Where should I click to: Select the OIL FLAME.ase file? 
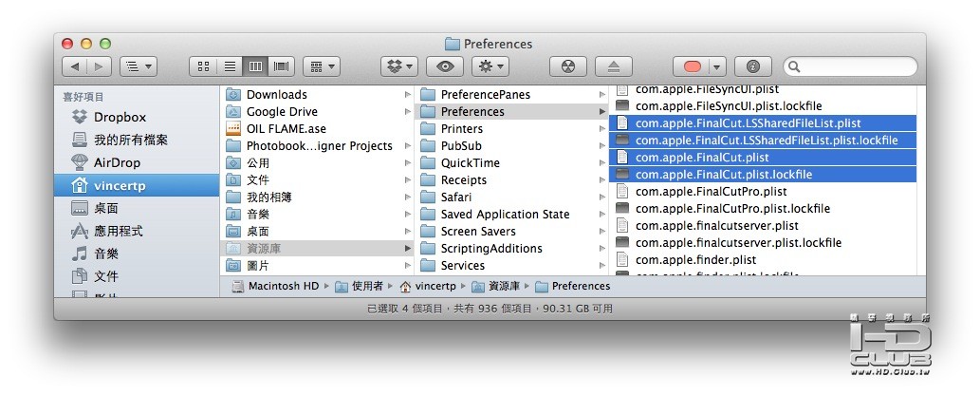click(318, 129)
